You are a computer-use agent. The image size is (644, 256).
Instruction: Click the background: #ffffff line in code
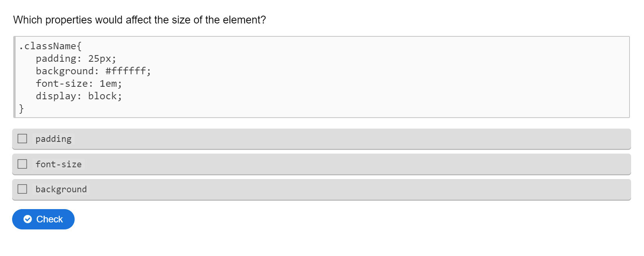point(93,71)
